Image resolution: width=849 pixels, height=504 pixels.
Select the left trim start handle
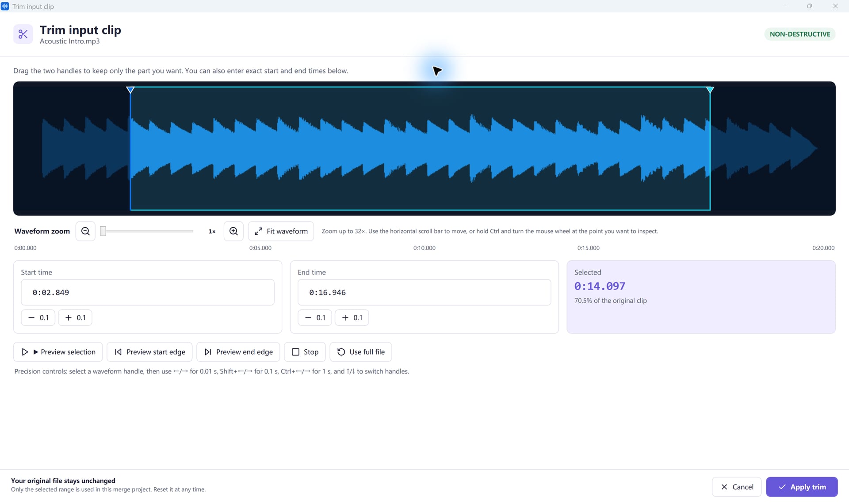[x=130, y=90]
